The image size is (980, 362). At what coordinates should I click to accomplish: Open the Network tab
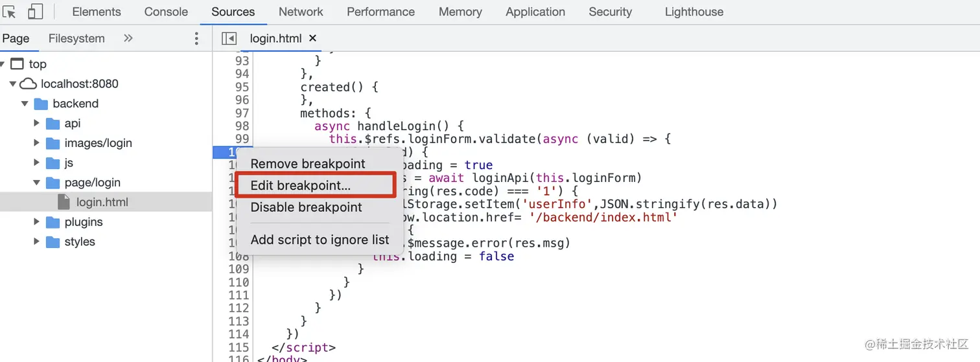coord(301,12)
